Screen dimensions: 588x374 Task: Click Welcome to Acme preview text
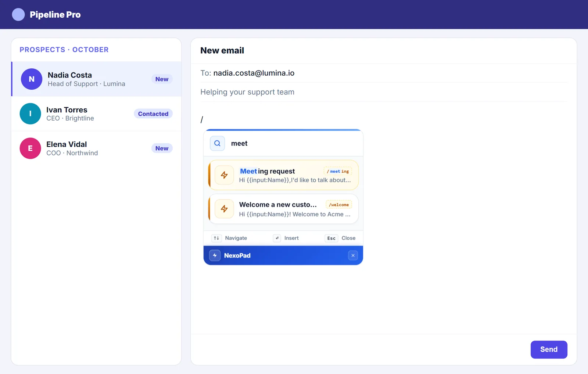click(295, 214)
